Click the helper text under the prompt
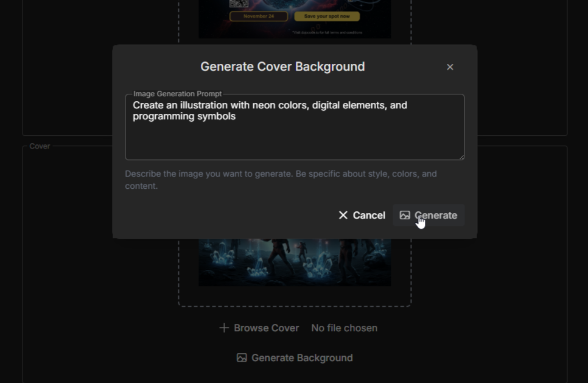 pos(281,180)
